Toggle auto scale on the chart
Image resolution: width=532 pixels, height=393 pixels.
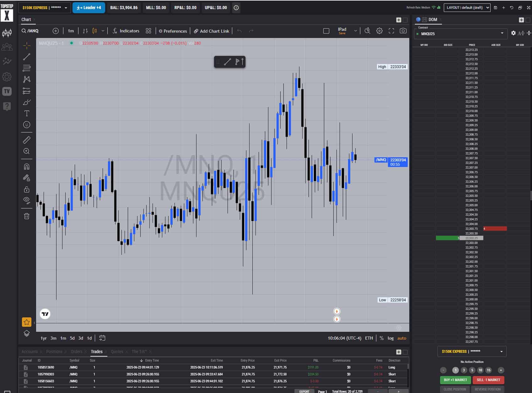pos(402,338)
